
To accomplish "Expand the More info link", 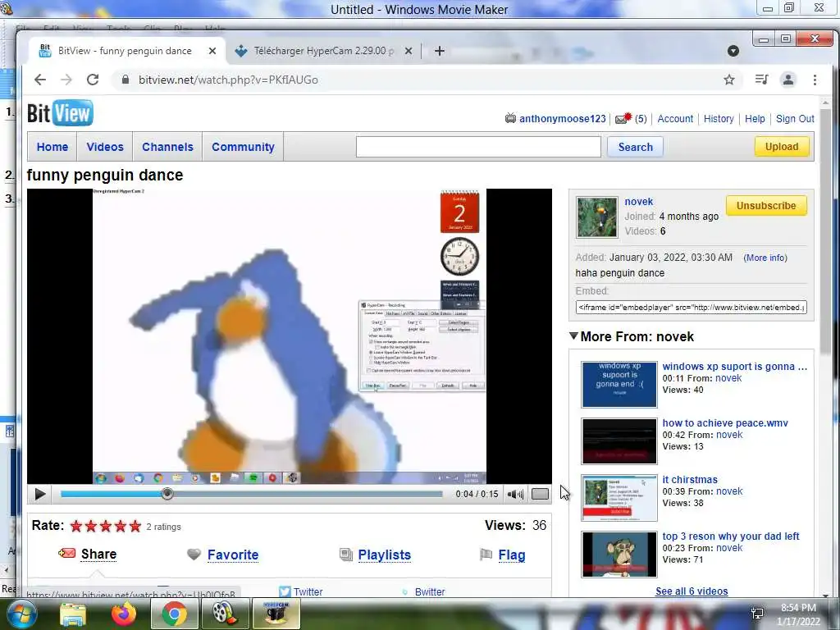I will pos(765,258).
